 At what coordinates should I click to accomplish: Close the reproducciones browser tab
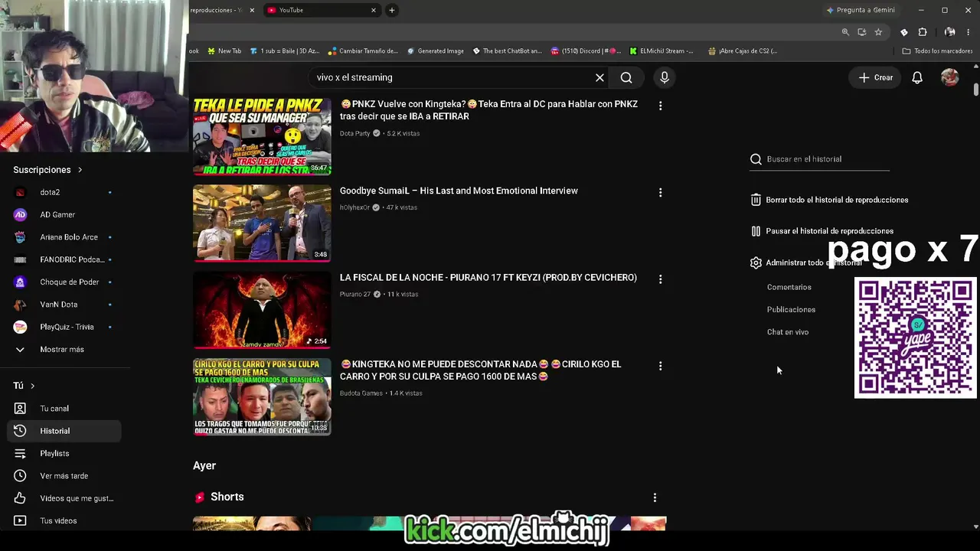tap(252, 10)
